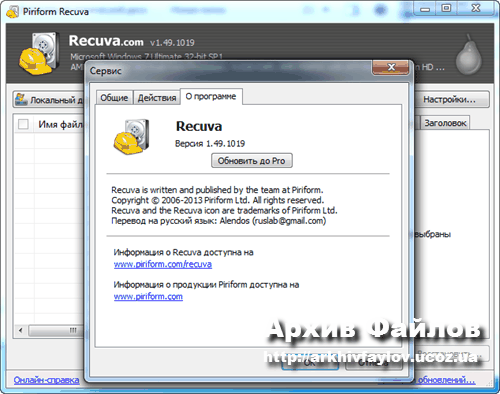The width and height of the screenshot is (500, 394).
Task: Click the Piriform pear logo icon
Action: pyautogui.click(x=468, y=54)
